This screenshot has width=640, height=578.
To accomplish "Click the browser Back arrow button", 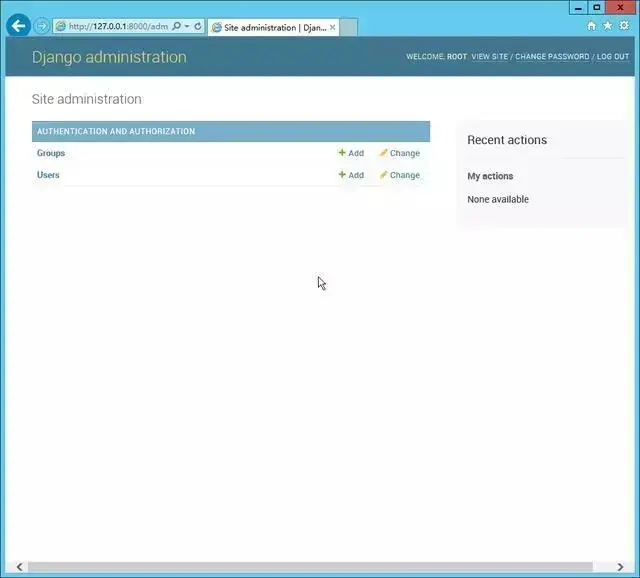I will (x=18, y=26).
